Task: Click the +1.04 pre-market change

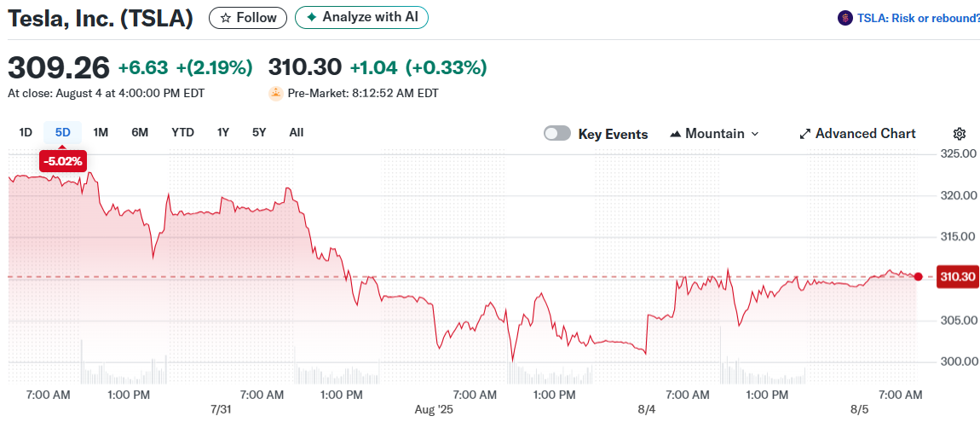Action: click(x=374, y=66)
